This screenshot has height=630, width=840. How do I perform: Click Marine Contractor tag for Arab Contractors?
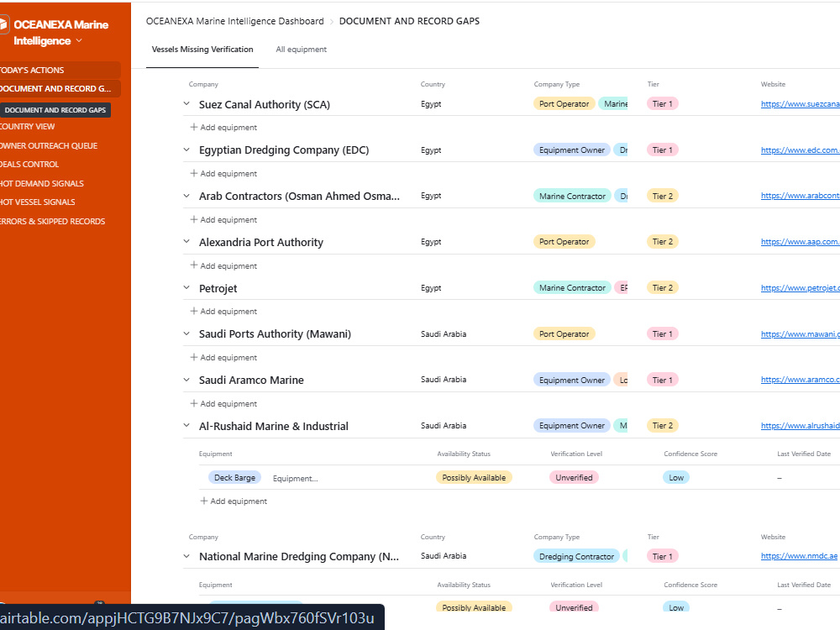click(x=572, y=196)
